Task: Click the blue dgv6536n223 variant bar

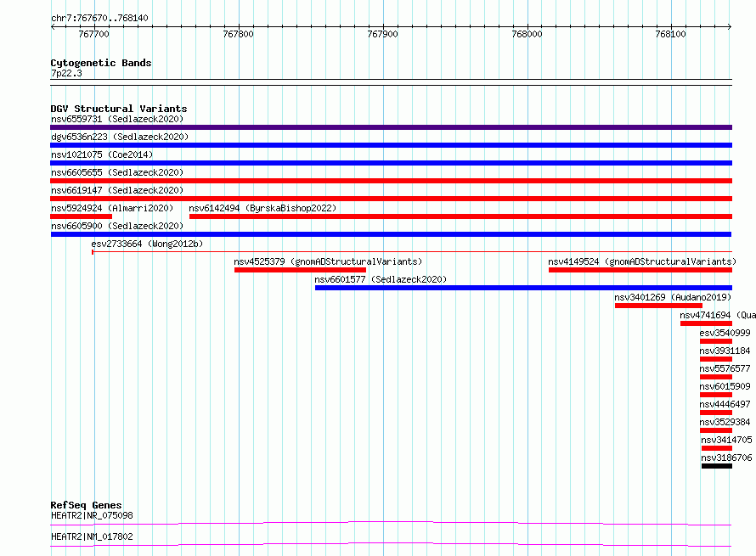Action: point(391,145)
